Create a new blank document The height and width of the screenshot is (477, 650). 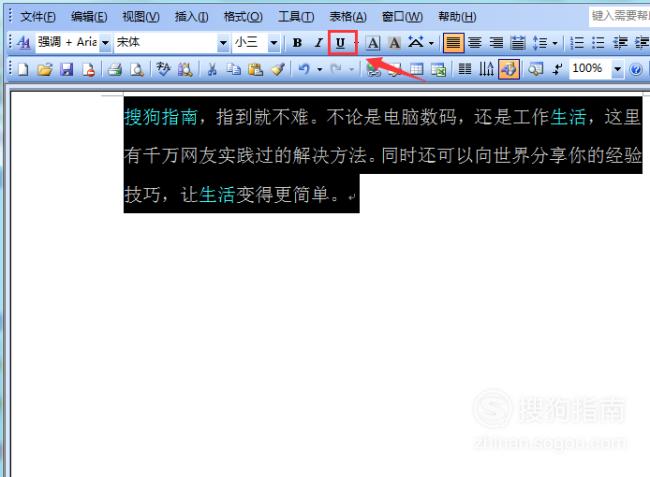pyautogui.click(x=23, y=69)
